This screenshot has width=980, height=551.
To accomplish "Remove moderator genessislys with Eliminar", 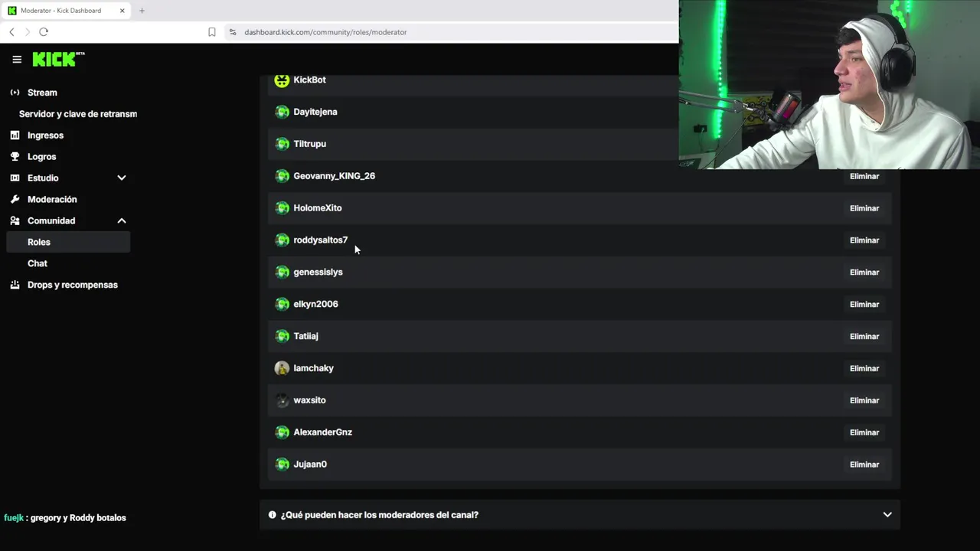I will [x=864, y=273].
